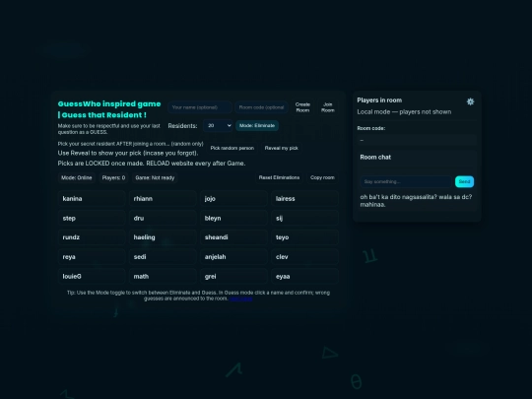
Task: Eliminate resident louieG
Action: click(x=92, y=276)
